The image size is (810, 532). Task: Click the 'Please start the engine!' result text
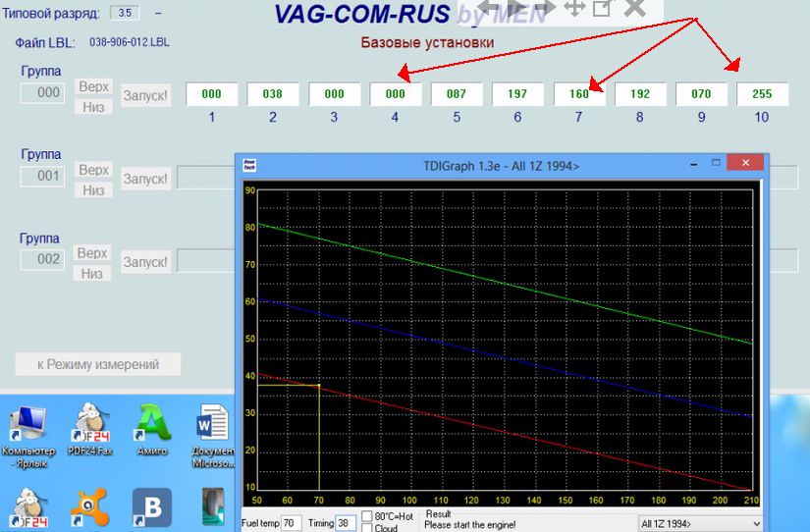click(x=469, y=525)
